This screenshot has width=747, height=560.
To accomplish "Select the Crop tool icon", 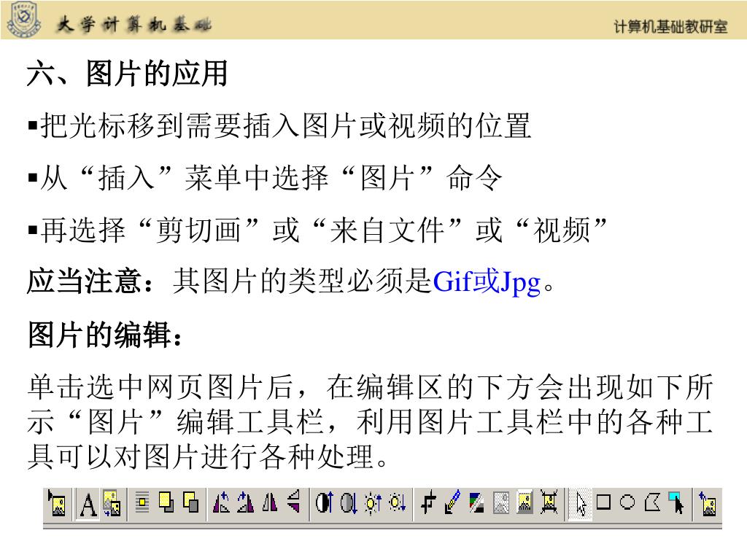I will coord(427,503).
